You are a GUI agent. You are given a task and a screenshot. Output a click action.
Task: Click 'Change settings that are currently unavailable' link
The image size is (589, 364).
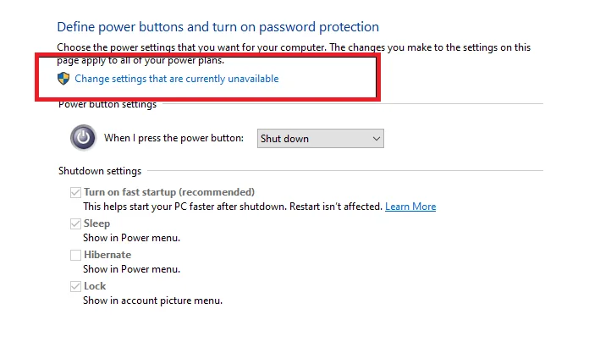point(176,79)
